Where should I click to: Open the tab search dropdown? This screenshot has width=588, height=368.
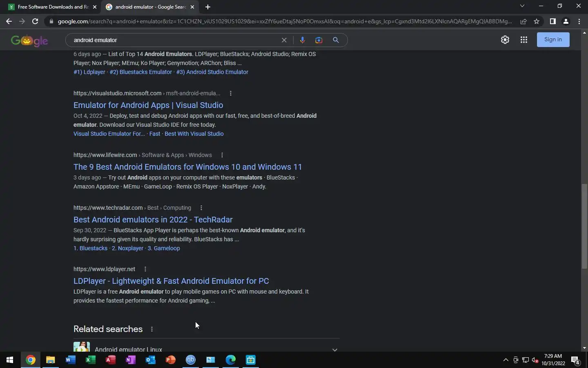point(522,6)
